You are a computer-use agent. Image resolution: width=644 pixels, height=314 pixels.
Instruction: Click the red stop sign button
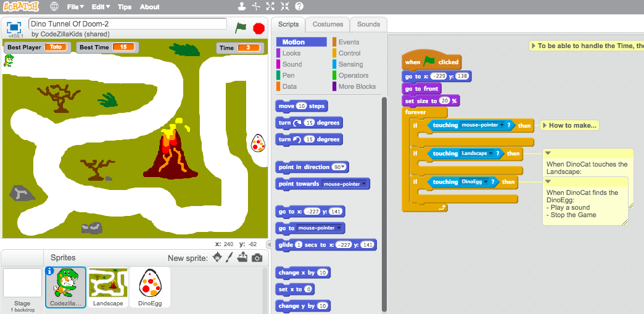pos(258,28)
